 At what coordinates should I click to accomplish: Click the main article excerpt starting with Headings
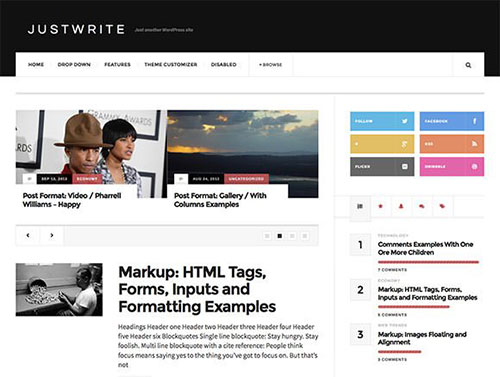tap(218, 346)
